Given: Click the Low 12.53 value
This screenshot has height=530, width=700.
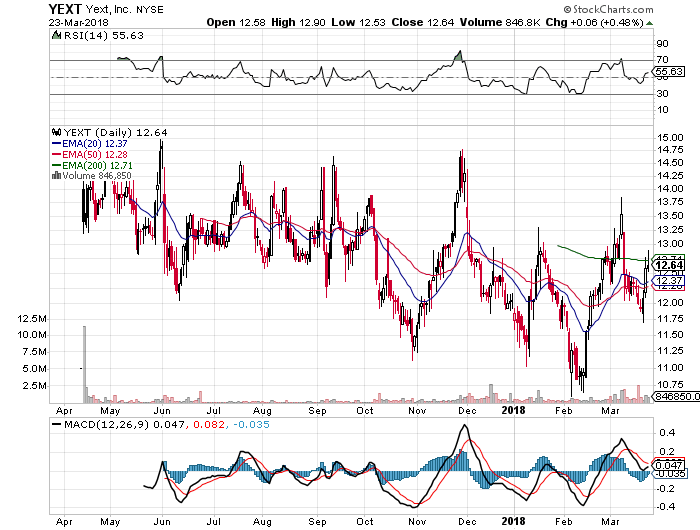Looking at the screenshot, I should [358, 22].
